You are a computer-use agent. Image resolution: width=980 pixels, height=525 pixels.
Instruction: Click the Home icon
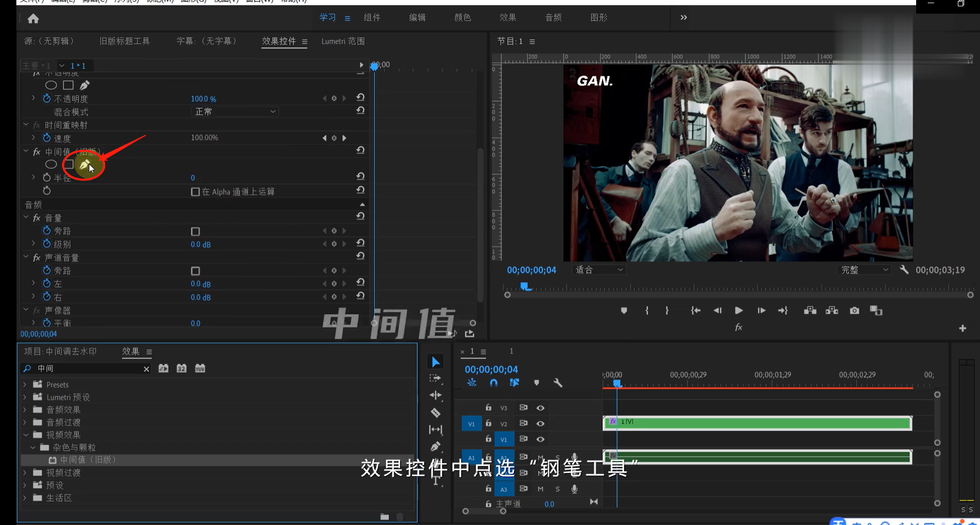[33, 19]
